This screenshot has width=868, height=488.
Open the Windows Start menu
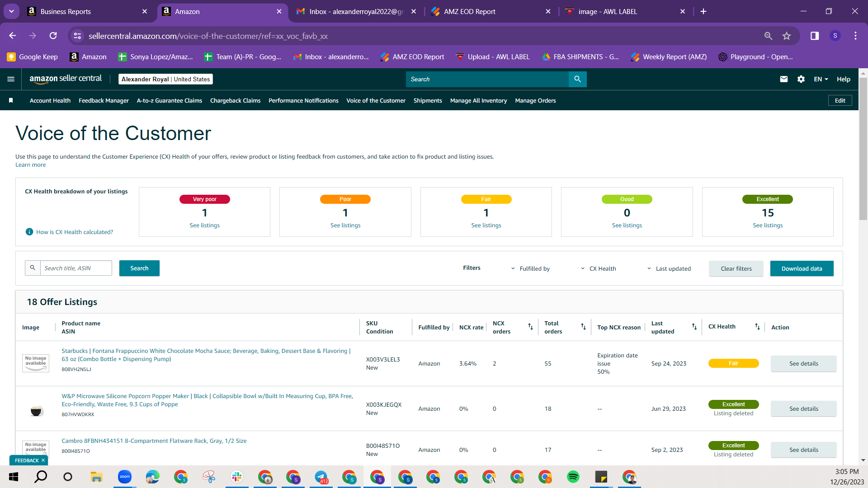[x=14, y=477]
